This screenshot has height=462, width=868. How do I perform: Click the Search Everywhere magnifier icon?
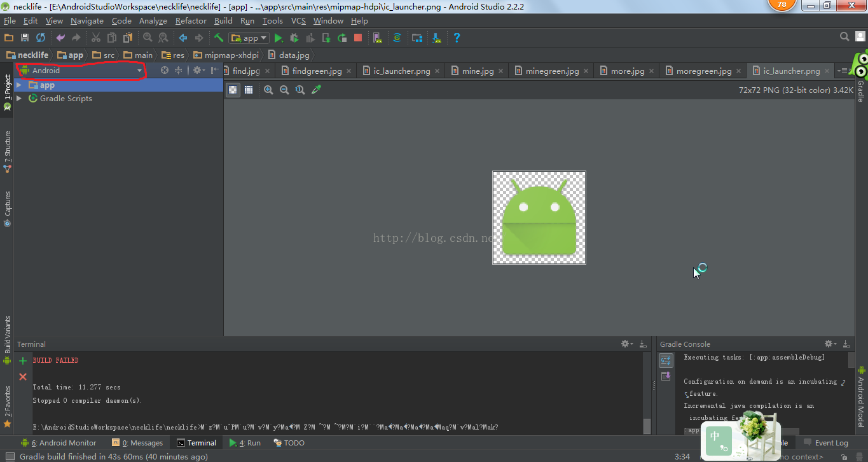coord(844,37)
